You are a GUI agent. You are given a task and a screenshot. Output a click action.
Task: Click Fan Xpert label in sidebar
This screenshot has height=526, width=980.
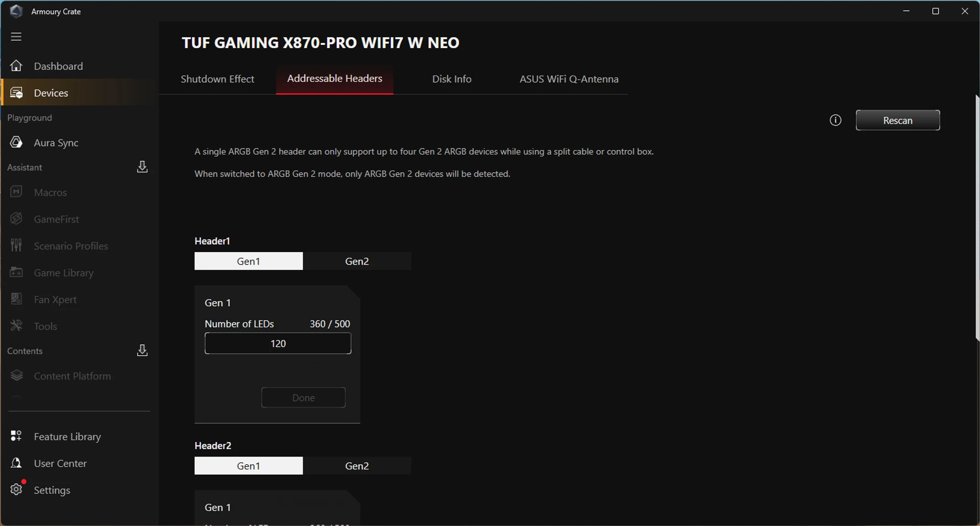click(55, 300)
